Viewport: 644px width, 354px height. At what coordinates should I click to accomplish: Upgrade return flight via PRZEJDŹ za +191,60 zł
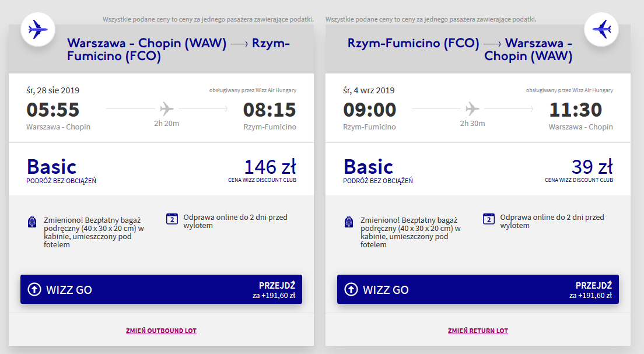coord(590,290)
